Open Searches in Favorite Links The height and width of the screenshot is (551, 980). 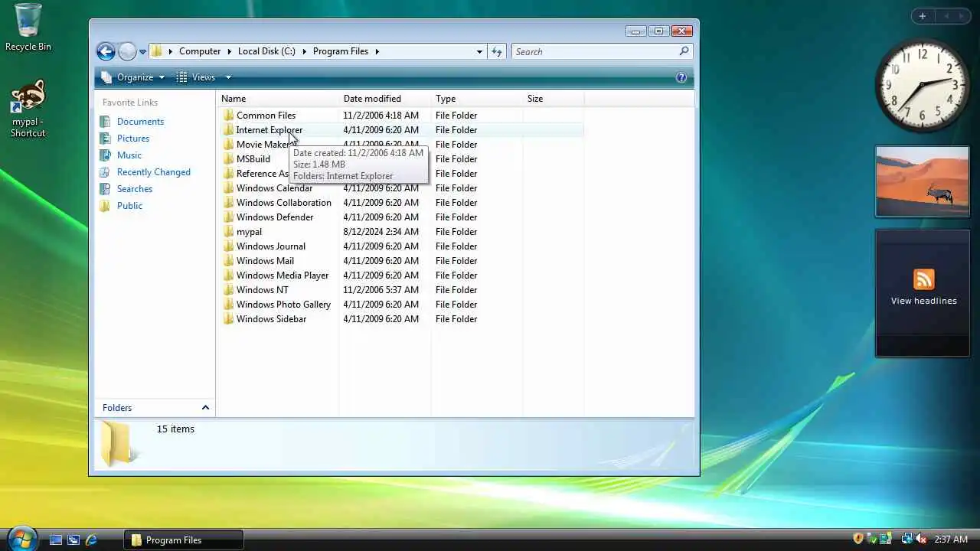point(135,189)
